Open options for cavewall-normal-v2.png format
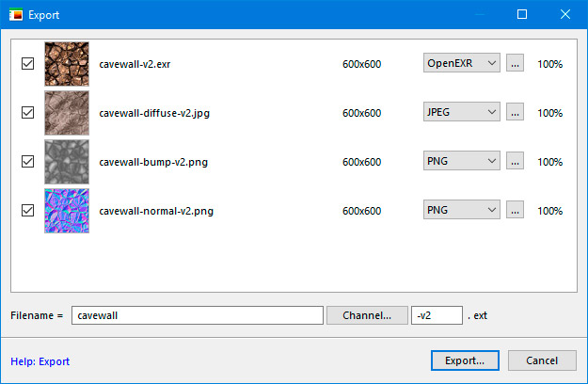The height and width of the screenshot is (384, 588). click(x=515, y=210)
